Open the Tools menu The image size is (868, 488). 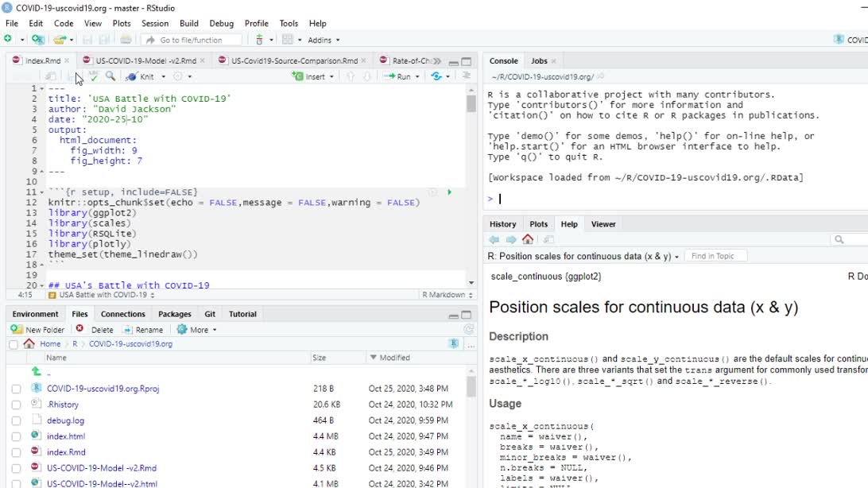pyautogui.click(x=289, y=23)
